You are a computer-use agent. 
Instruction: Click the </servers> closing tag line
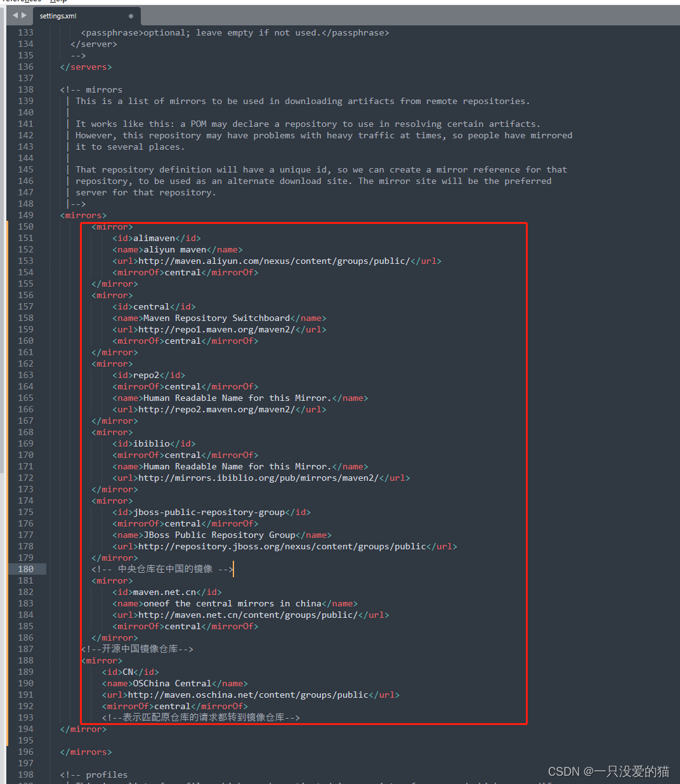[x=86, y=67]
